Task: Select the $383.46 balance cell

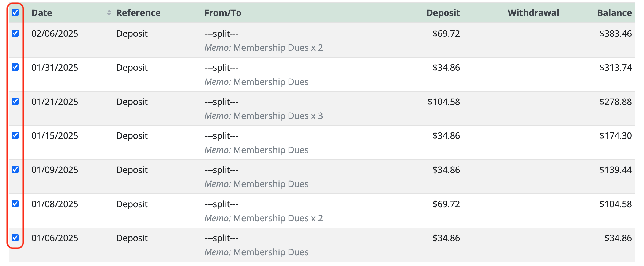Action: (x=616, y=34)
